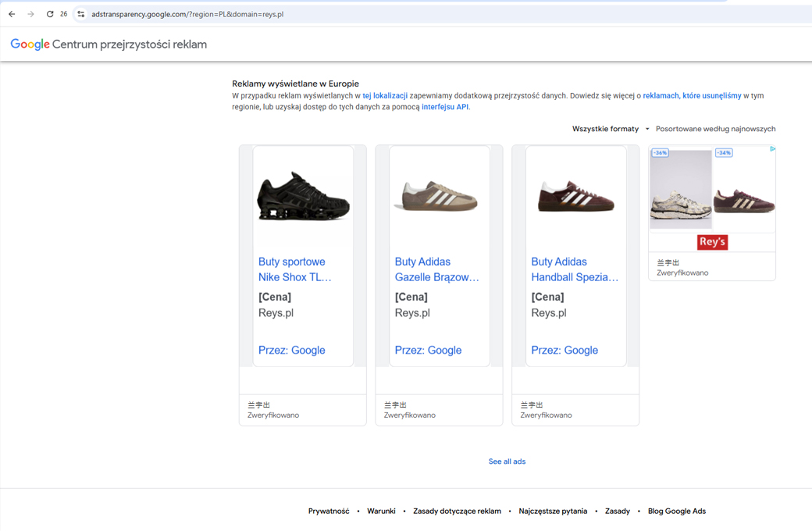Click Reys.pl in the Adidas Gazelle ad
Image resolution: width=812 pixels, height=531 pixels.
[x=412, y=313]
